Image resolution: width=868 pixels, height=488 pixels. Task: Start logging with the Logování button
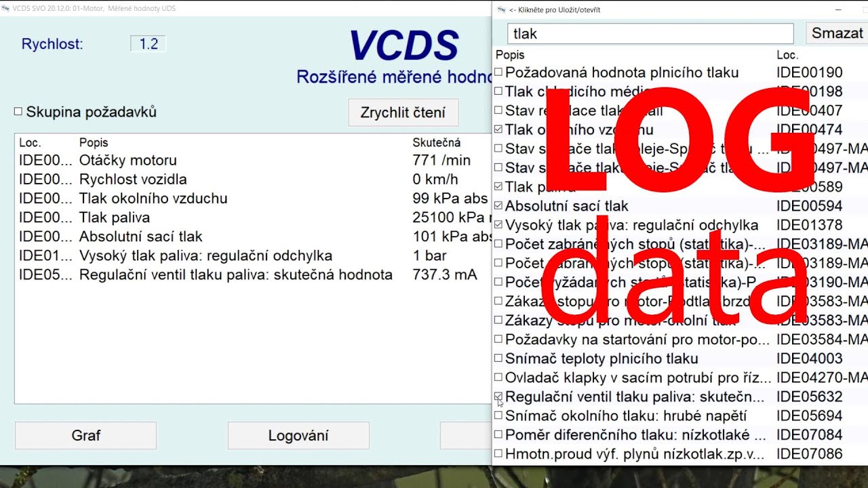[x=298, y=435]
